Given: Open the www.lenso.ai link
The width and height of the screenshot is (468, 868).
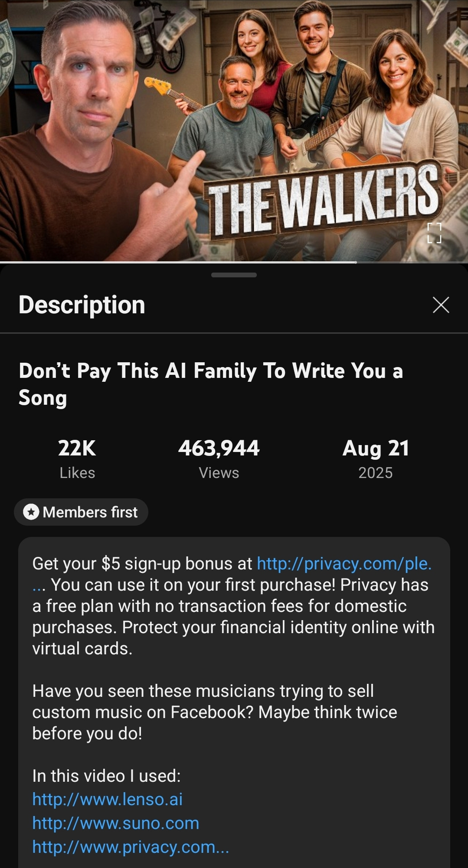Looking at the screenshot, I should [108, 799].
